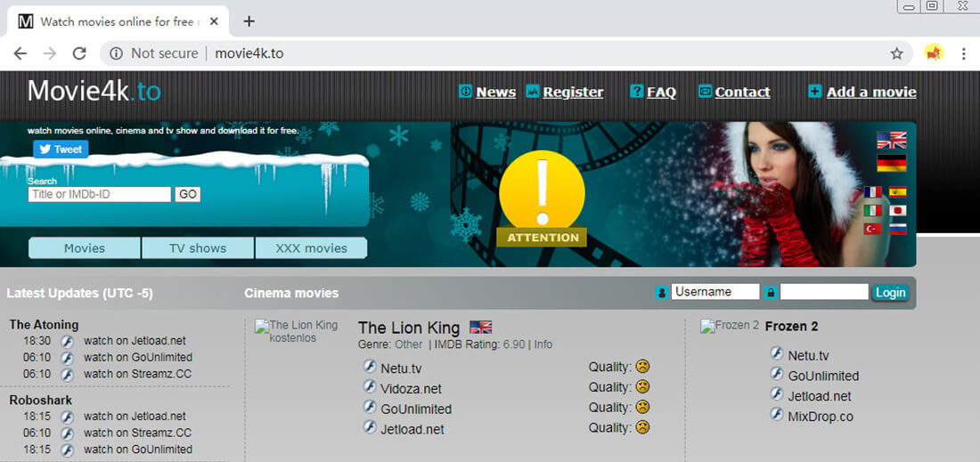This screenshot has width=980, height=462.
Task: Open the Chrome three-dot menu
Action: [x=963, y=53]
